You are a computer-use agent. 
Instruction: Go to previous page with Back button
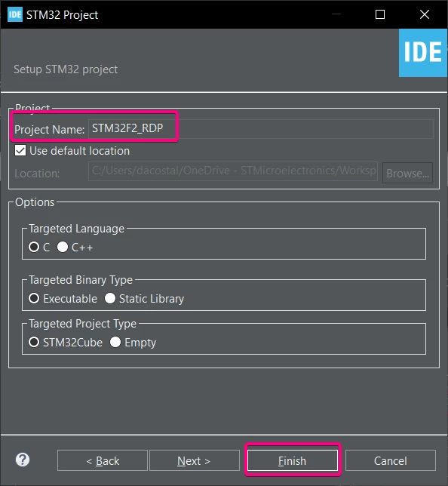(x=103, y=460)
